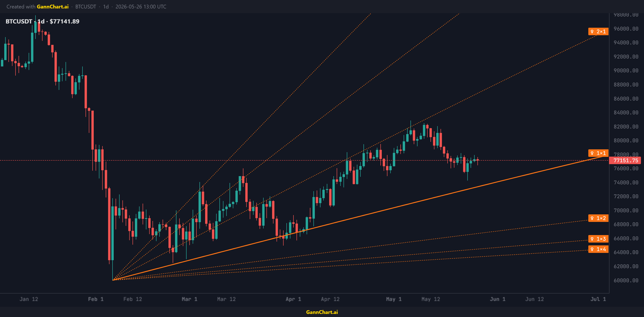This screenshot has width=644, height=317.
Task: Click the Apr 12 date axis label
Action: click(330, 299)
